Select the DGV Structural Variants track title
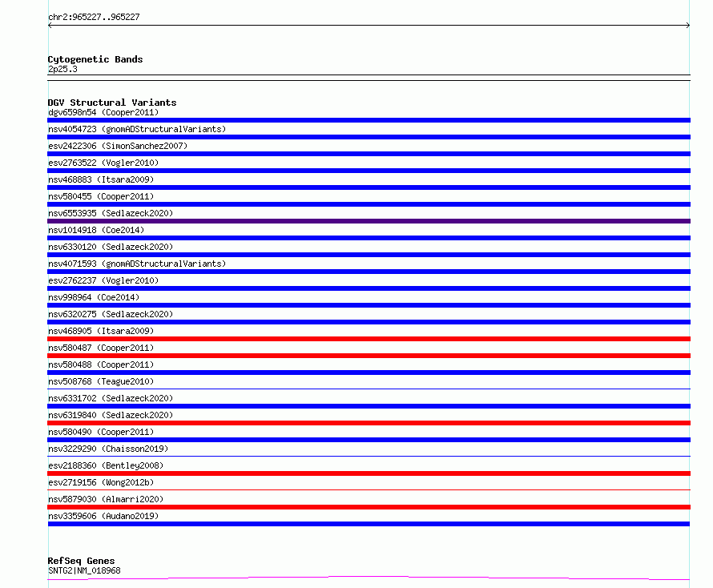 click(x=112, y=103)
